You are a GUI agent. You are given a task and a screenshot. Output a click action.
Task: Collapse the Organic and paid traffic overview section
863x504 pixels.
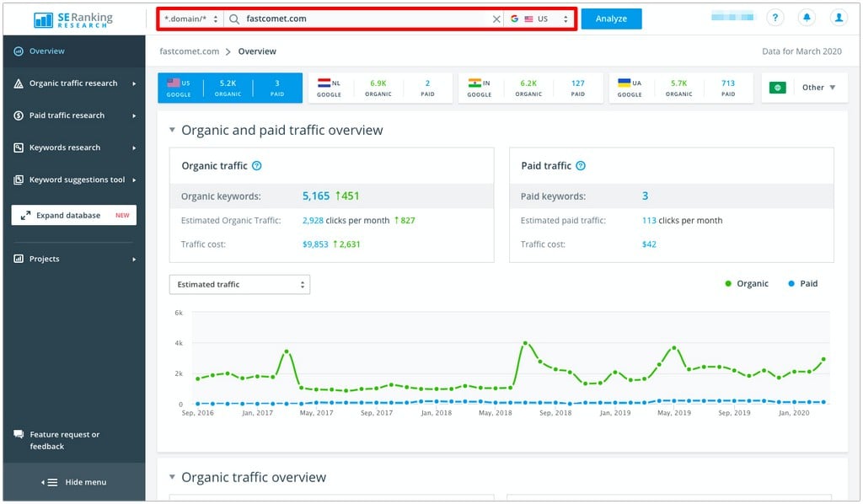(x=172, y=130)
